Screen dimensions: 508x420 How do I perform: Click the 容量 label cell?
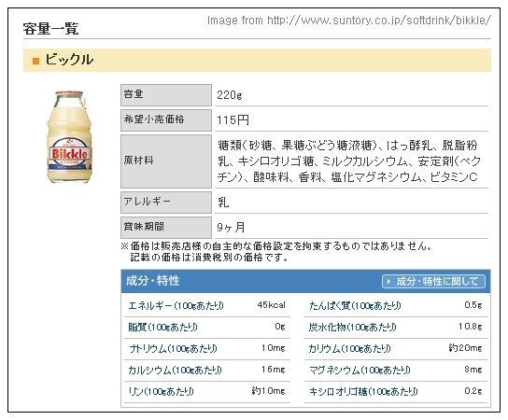(x=166, y=95)
